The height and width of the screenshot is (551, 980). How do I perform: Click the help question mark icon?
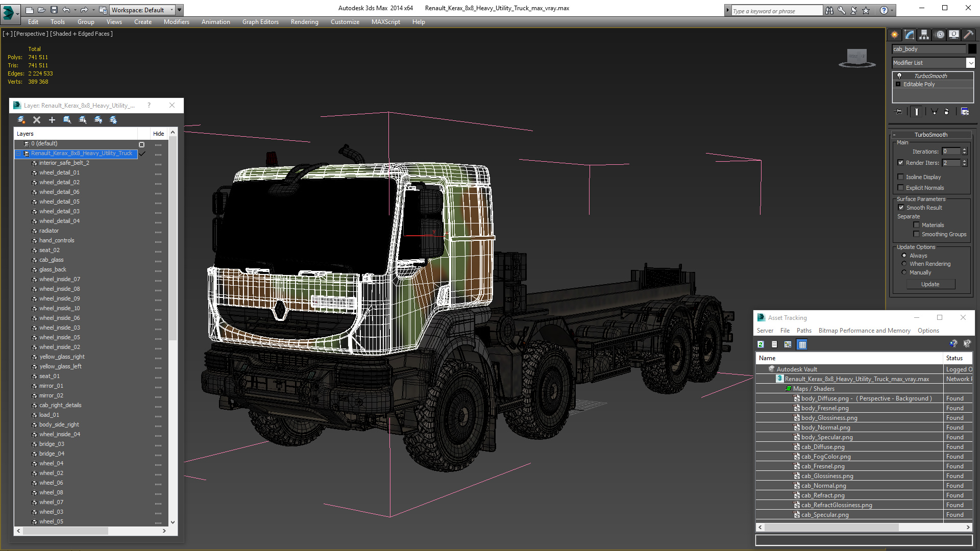pyautogui.click(x=884, y=10)
